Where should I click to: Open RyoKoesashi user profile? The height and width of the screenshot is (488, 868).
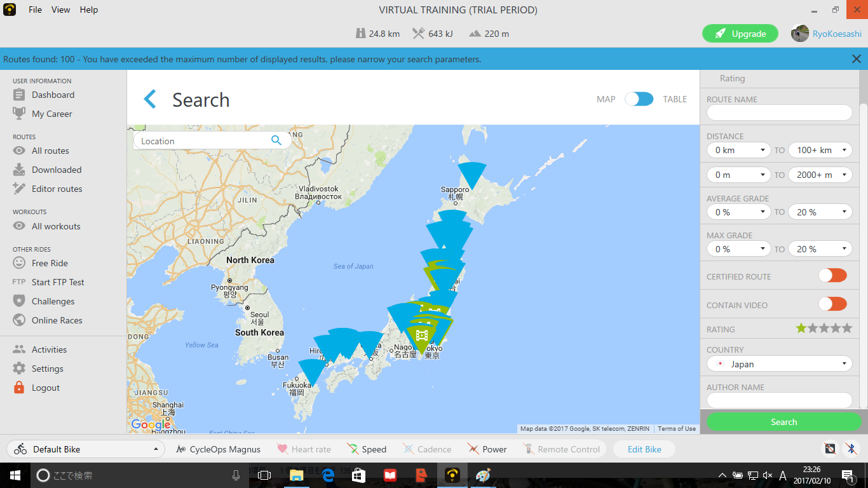pos(826,34)
